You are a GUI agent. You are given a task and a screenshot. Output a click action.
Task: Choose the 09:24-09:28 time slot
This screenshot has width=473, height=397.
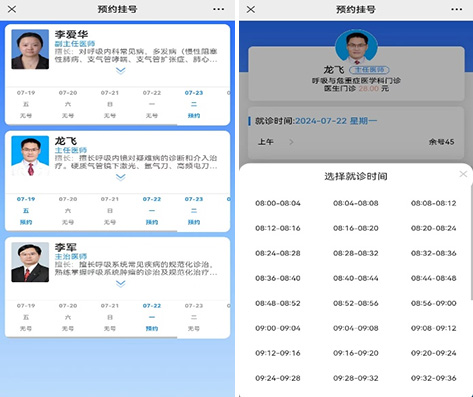[278, 378]
